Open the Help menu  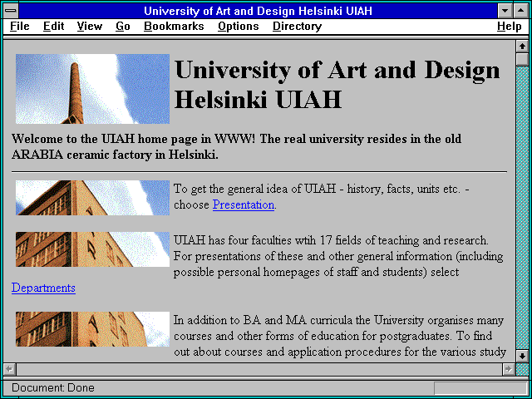[x=510, y=27]
